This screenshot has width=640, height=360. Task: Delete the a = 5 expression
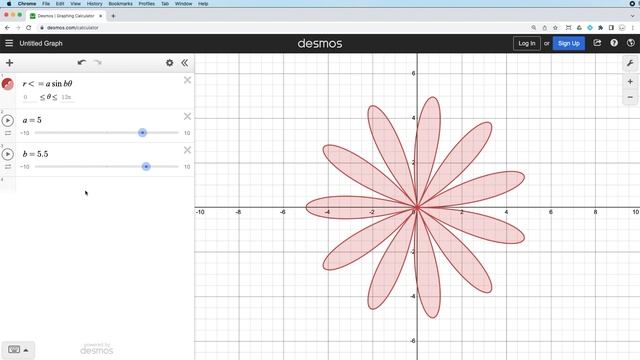(187, 116)
